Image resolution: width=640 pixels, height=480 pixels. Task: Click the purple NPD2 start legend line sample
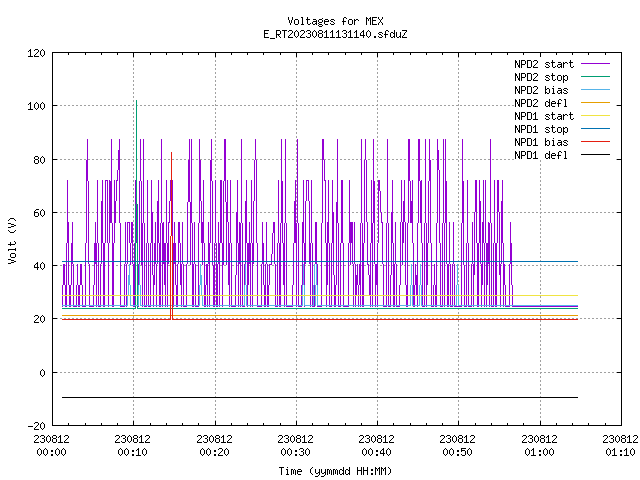tap(595, 64)
